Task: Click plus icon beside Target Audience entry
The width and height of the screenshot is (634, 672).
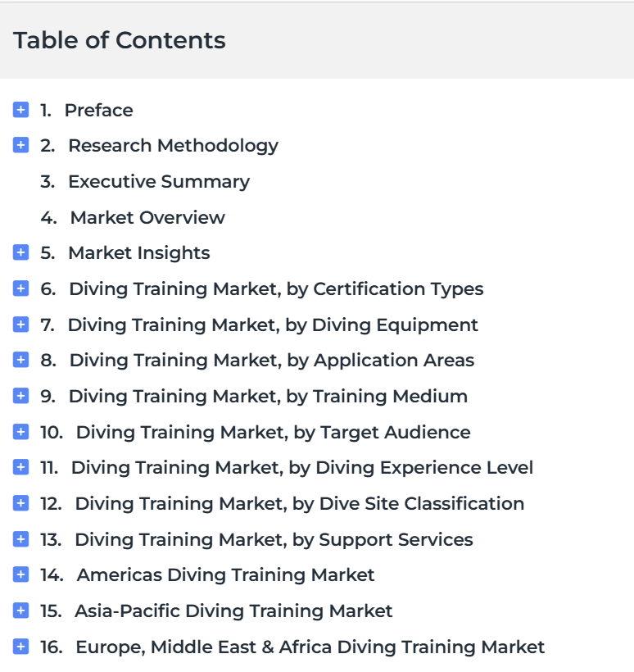Action: coord(21,432)
